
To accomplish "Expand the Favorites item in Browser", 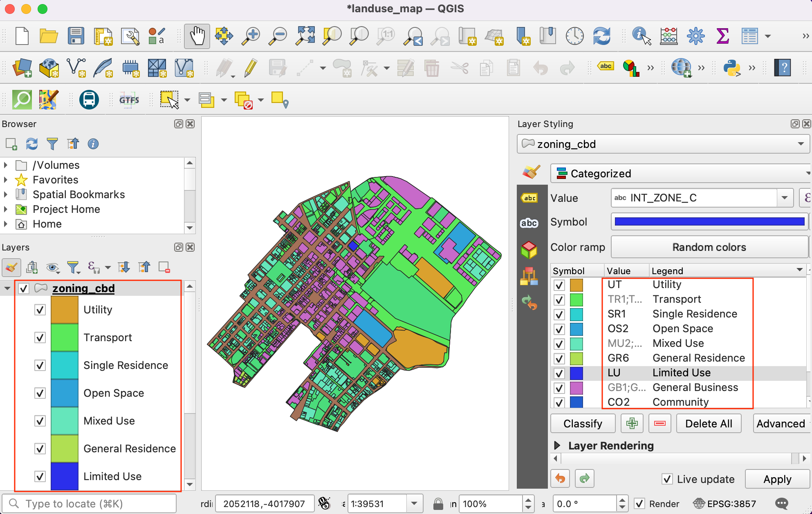I will [6, 180].
